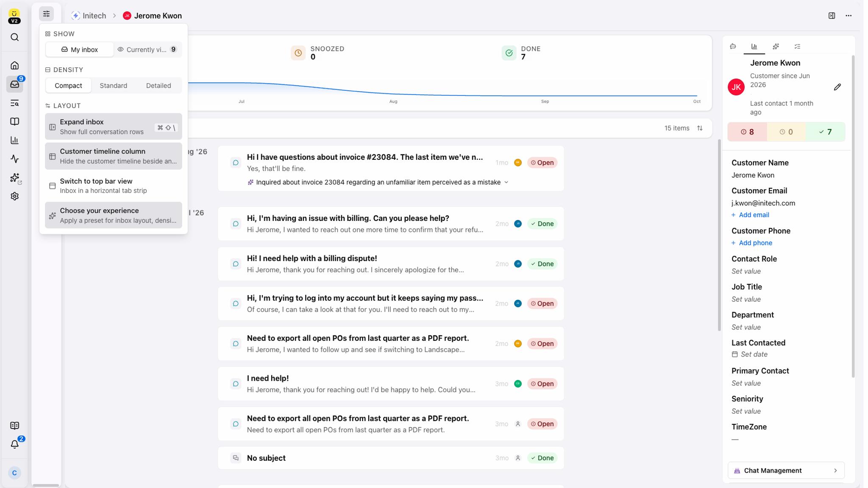Set density to Detailed
Viewport: 868px width, 488px height.
[159, 86]
